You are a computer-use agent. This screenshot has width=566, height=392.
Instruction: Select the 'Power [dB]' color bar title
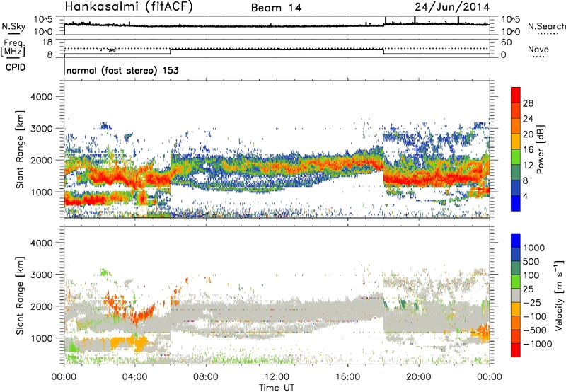[541, 149]
